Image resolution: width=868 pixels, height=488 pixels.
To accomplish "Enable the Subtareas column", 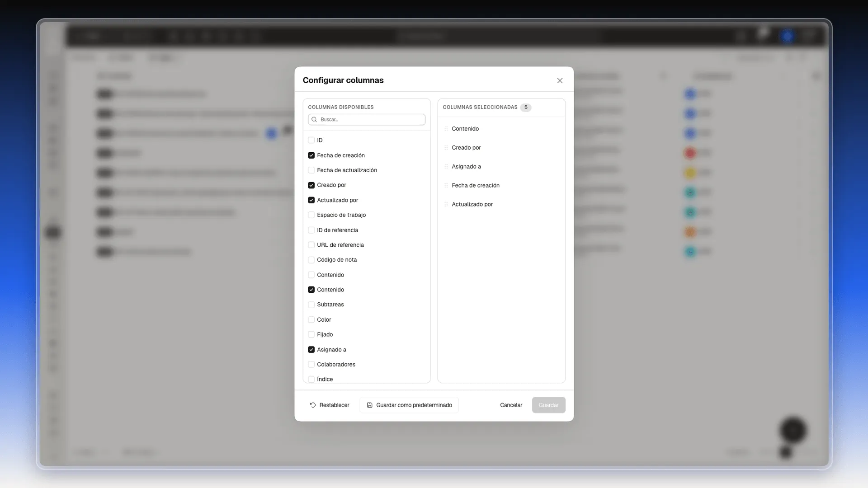I will [x=311, y=305].
